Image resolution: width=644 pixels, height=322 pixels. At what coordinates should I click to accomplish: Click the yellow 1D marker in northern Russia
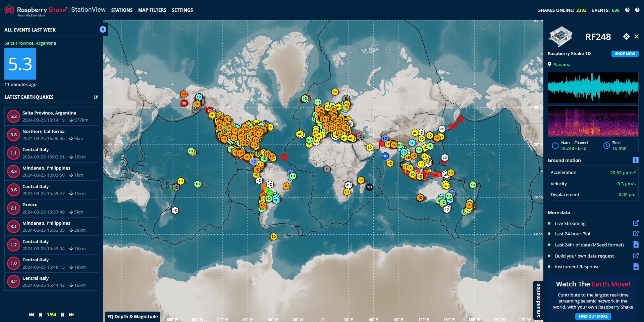click(335, 92)
